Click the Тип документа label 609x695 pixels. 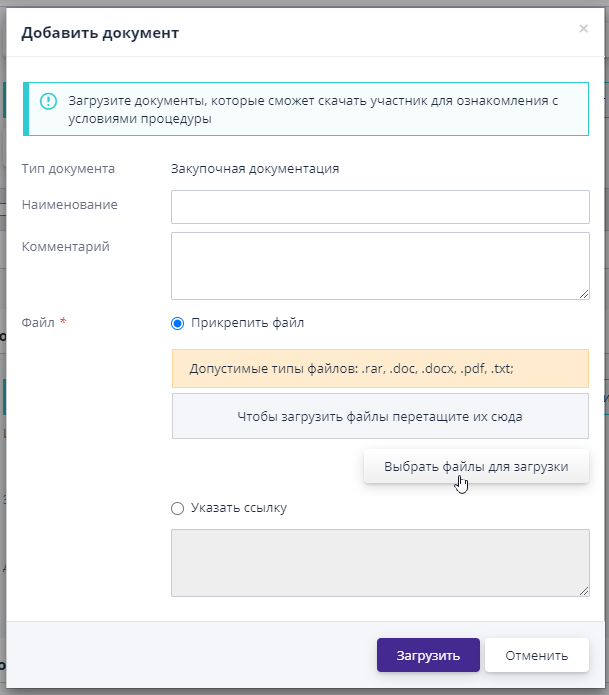[x=68, y=169]
